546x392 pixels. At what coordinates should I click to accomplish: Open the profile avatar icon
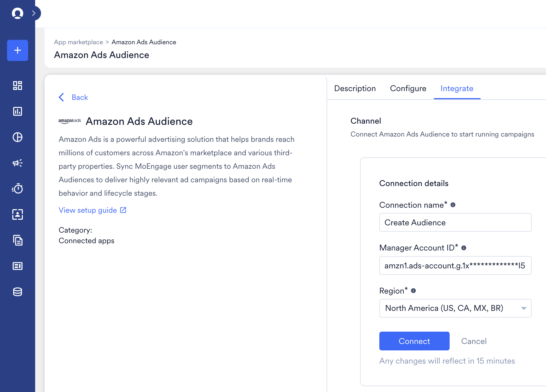[18, 13]
